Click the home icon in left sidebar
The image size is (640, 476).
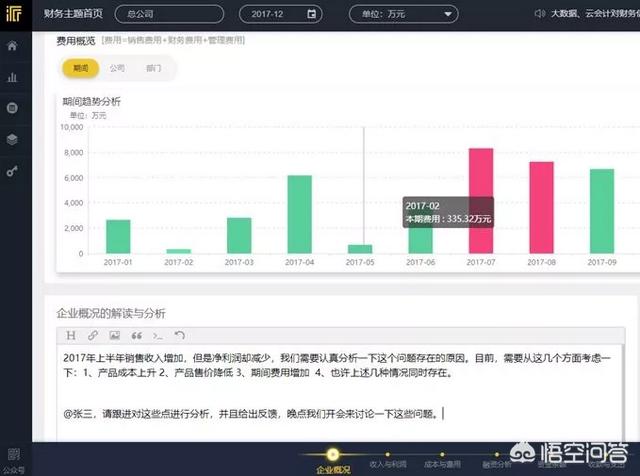(12, 46)
